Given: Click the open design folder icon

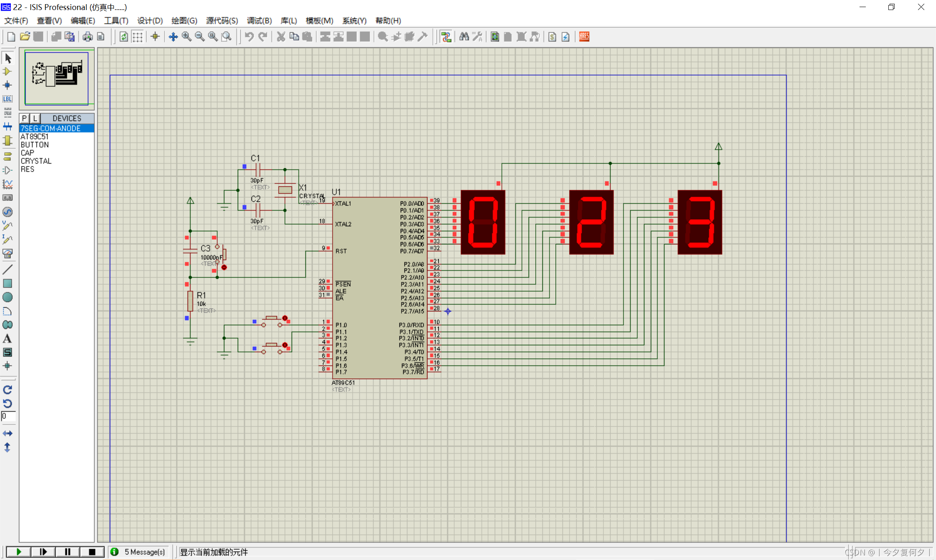Looking at the screenshot, I should (x=25, y=37).
